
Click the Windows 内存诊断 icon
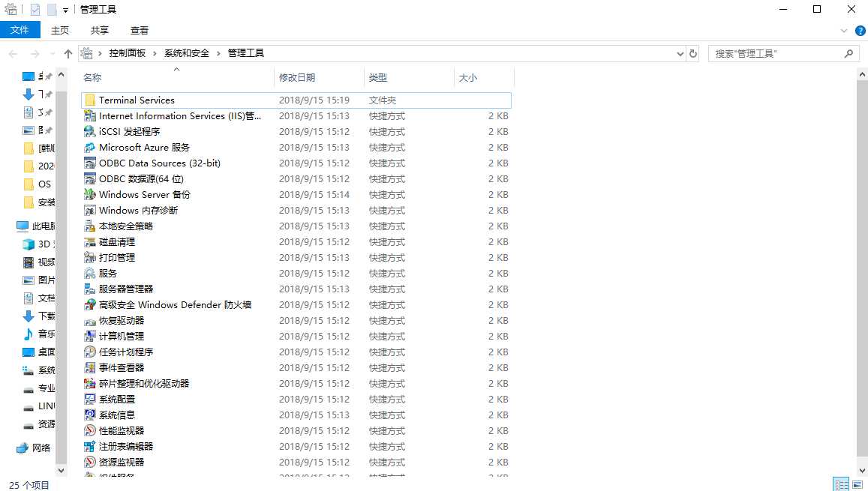(x=90, y=210)
